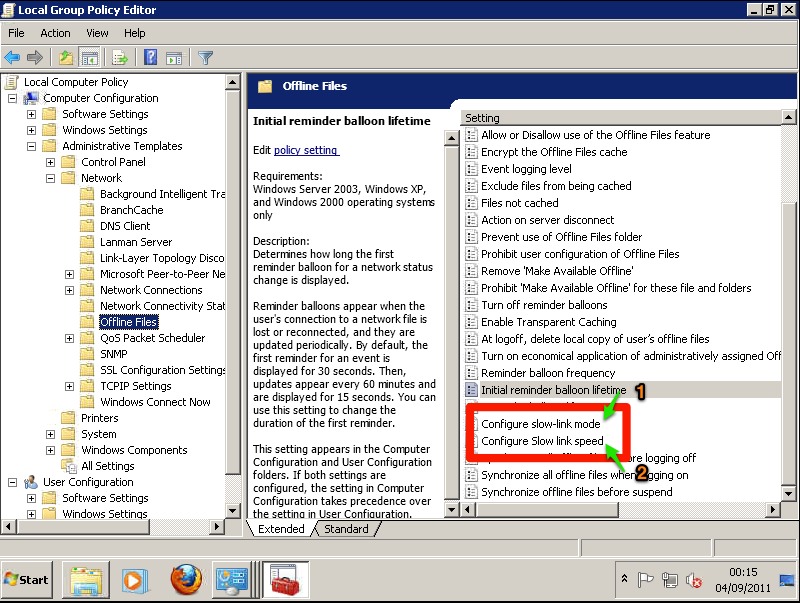Click the Forward arrow toolbar icon
The height and width of the screenshot is (603, 800).
click(34, 58)
